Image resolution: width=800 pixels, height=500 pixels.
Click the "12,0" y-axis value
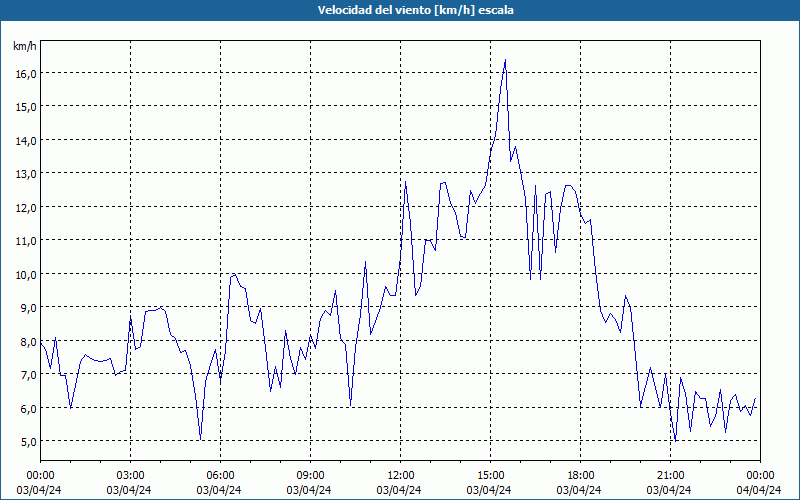tap(26, 207)
